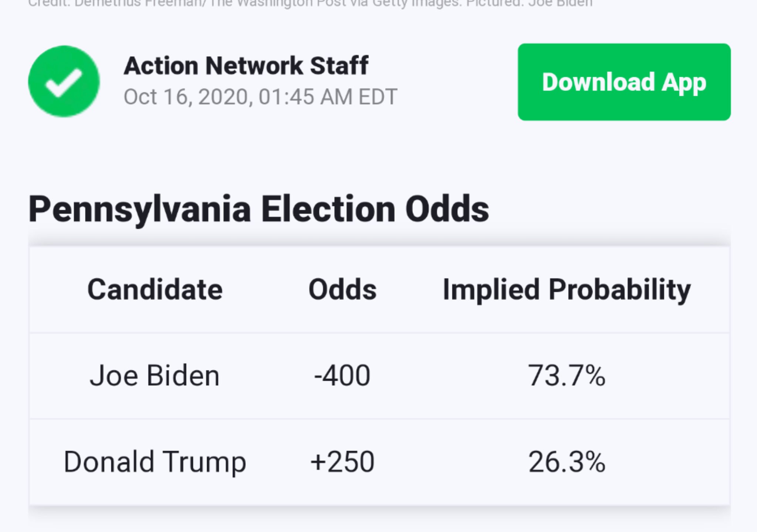The width and height of the screenshot is (757, 532).
Task: Click the word Staff in author name
Action: click(339, 66)
